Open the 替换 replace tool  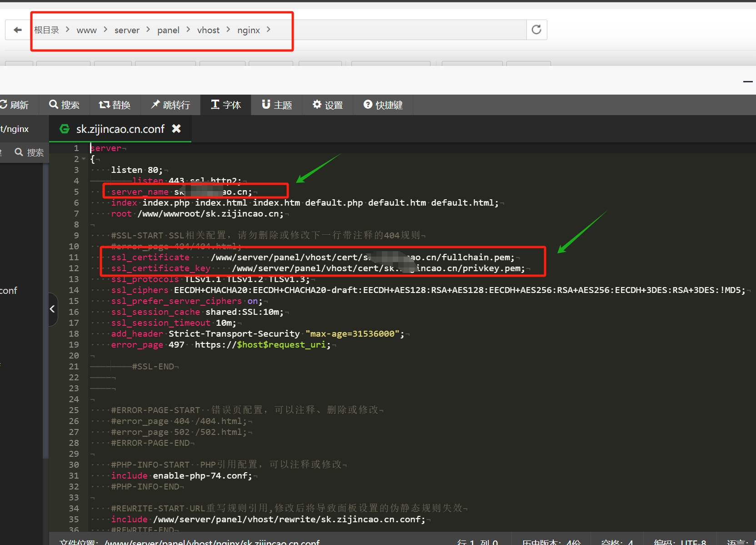coord(115,105)
